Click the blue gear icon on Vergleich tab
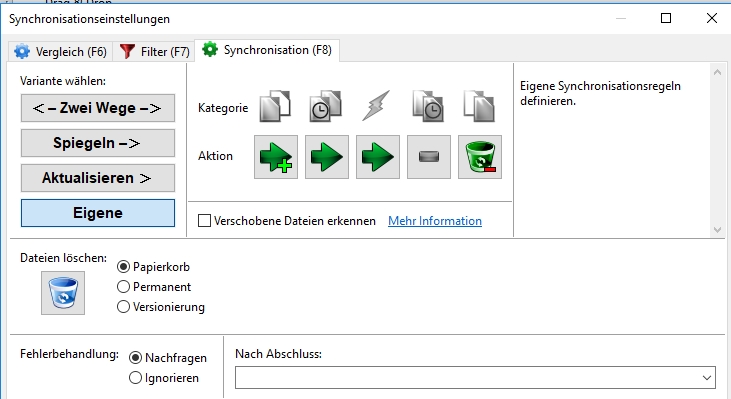This screenshot has width=731, height=399. pyautogui.click(x=22, y=51)
